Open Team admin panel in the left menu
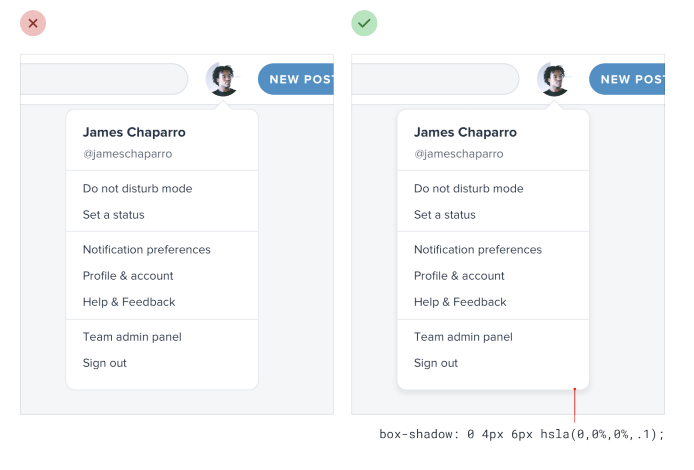Image resolution: width=694 pixels, height=470 pixels. (132, 337)
